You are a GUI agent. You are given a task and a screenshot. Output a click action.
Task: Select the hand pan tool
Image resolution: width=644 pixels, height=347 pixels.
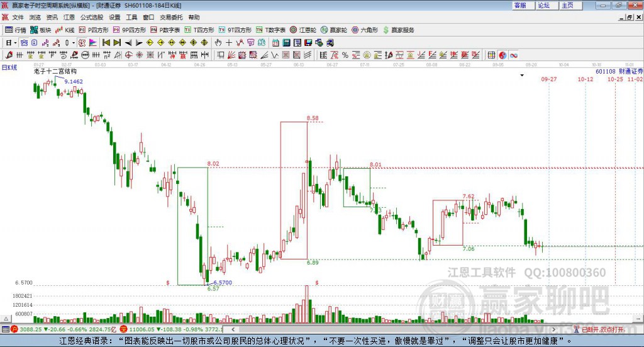click(218, 43)
